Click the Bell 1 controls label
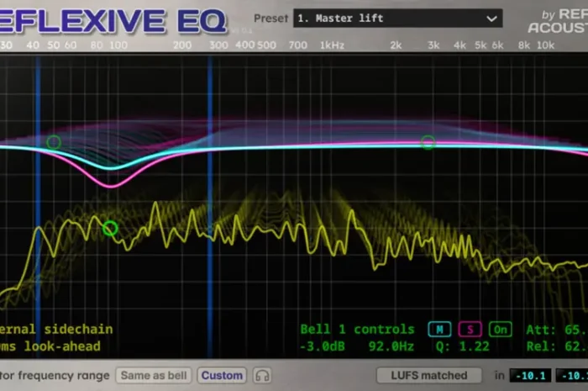Viewport: 588px width, 391px height. [357, 330]
